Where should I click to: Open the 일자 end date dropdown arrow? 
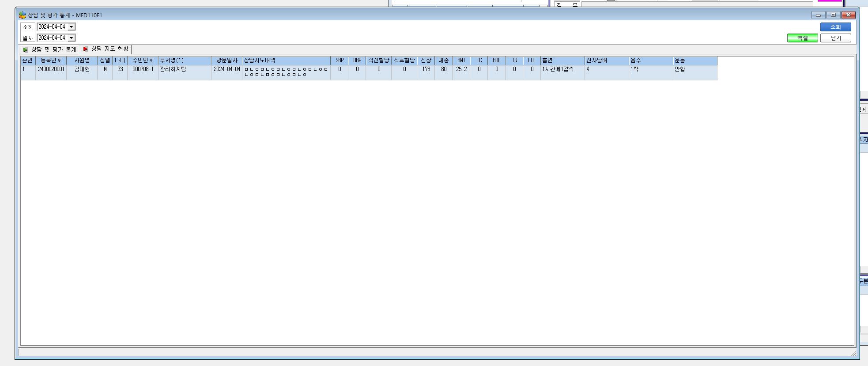point(71,38)
